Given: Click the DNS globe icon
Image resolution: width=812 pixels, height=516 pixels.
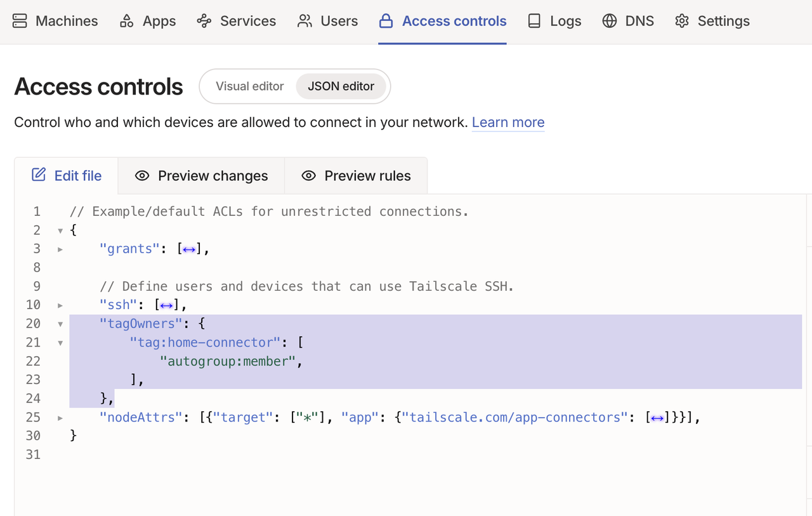Looking at the screenshot, I should click(x=610, y=21).
